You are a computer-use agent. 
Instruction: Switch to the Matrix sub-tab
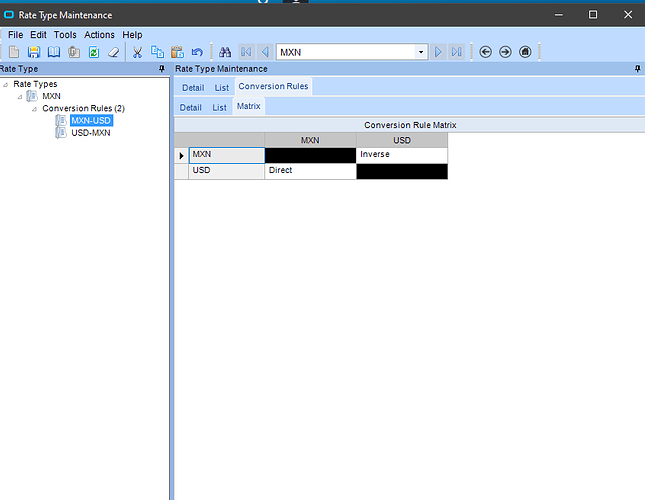(x=248, y=106)
